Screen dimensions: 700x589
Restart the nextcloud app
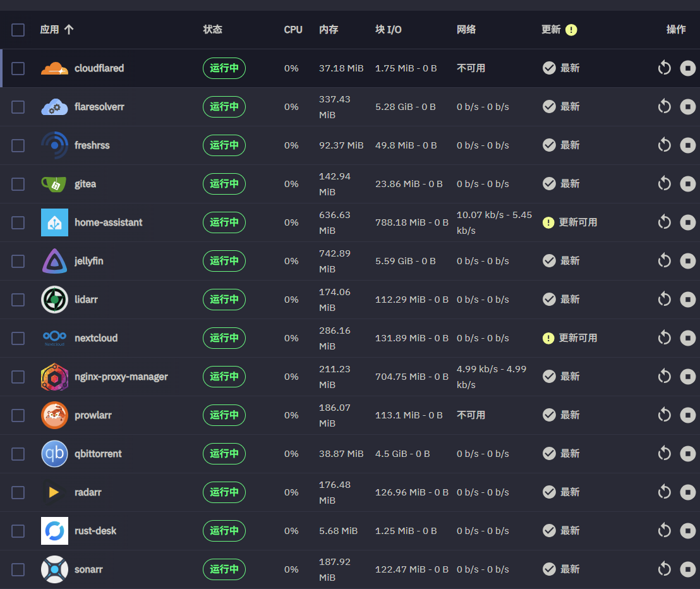pyautogui.click(x=664, y=337)
